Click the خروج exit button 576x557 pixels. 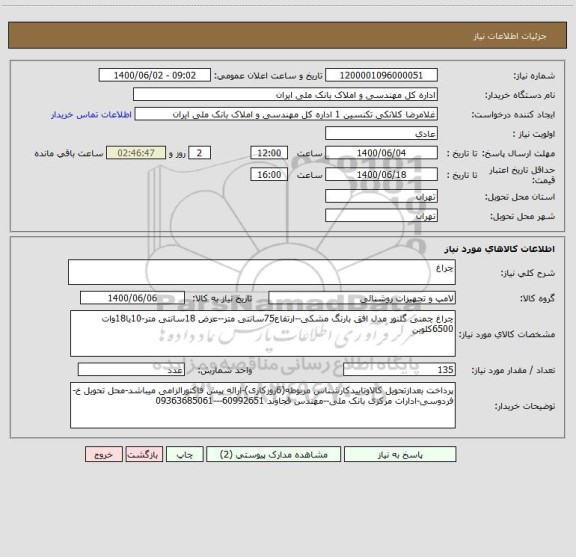(x=104, y=454)
